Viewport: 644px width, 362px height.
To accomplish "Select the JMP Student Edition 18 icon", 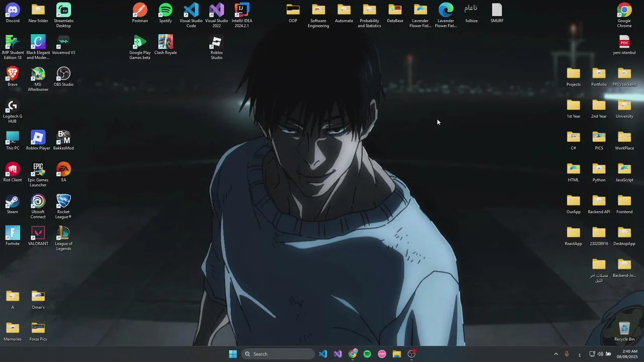I will tap(13, 47).
